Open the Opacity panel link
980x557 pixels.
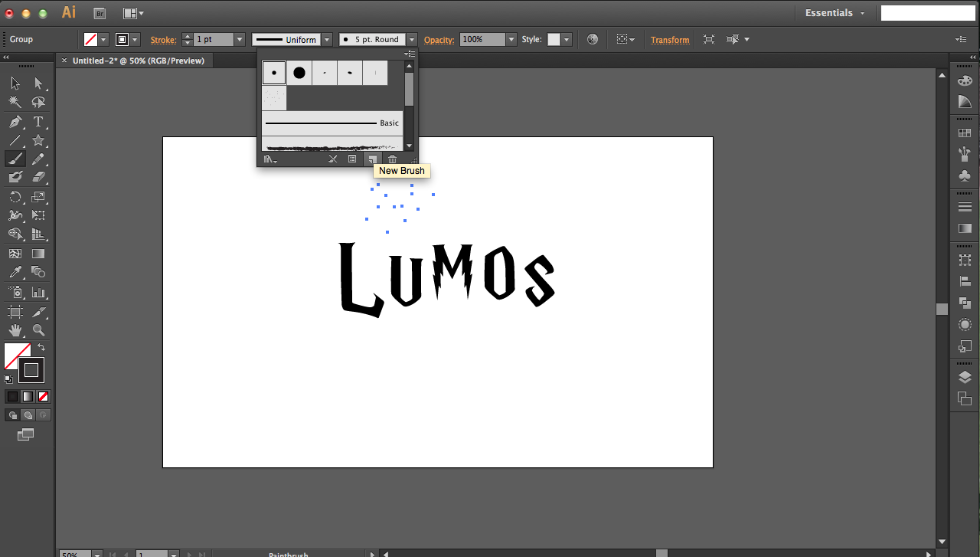click(x=439, y=40)
